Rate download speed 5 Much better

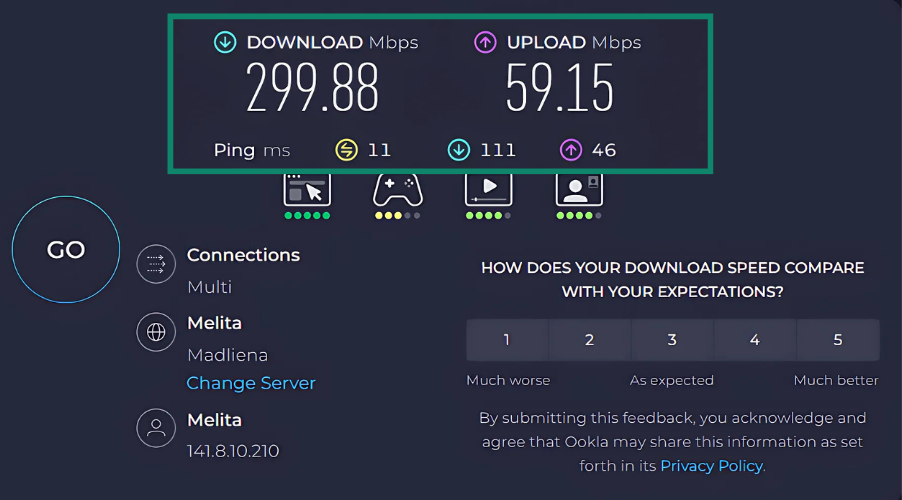[838, 340]
